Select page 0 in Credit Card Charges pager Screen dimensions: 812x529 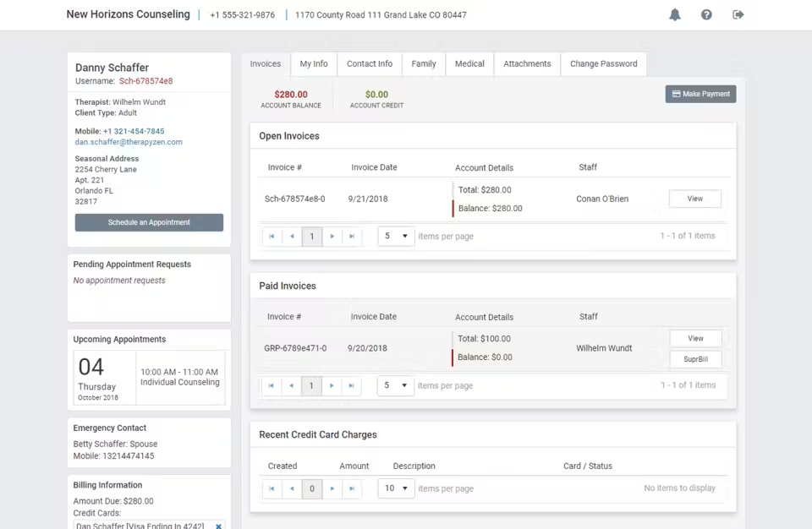point(312,488)
